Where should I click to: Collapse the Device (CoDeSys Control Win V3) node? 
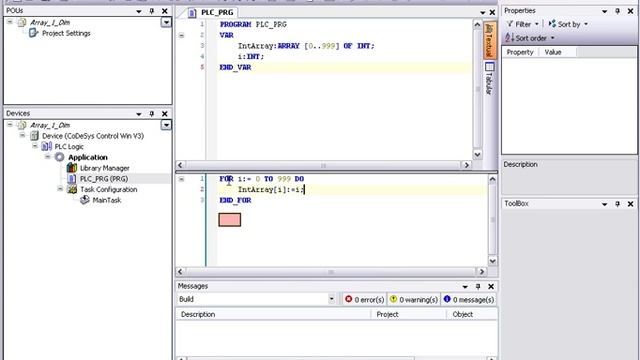22,135
